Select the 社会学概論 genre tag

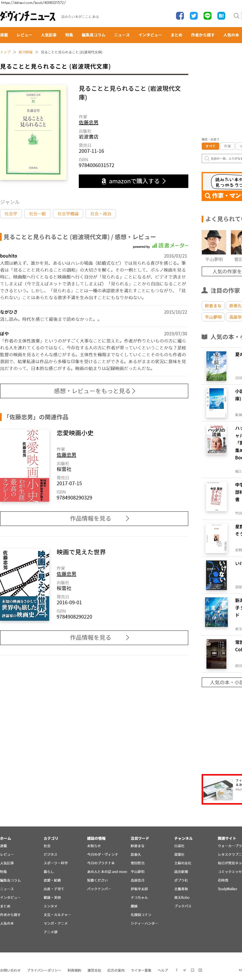tap(68, 214)
